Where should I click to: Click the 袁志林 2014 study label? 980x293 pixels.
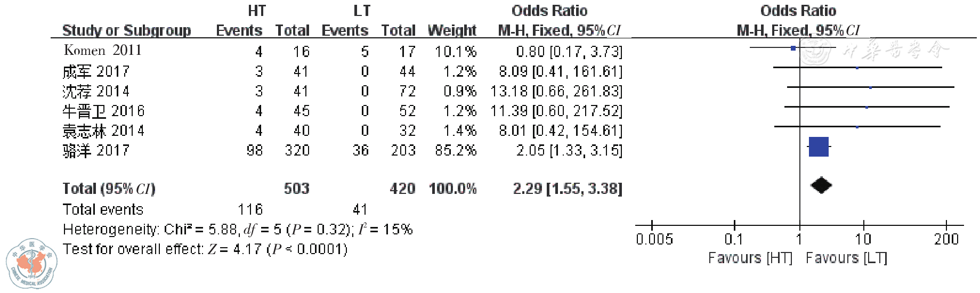103,131
